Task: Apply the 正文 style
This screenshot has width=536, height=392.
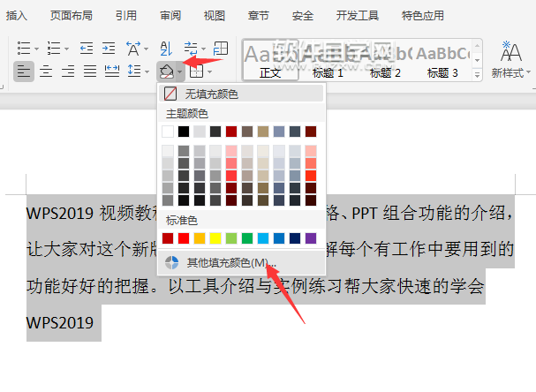Action: point(270,60)
